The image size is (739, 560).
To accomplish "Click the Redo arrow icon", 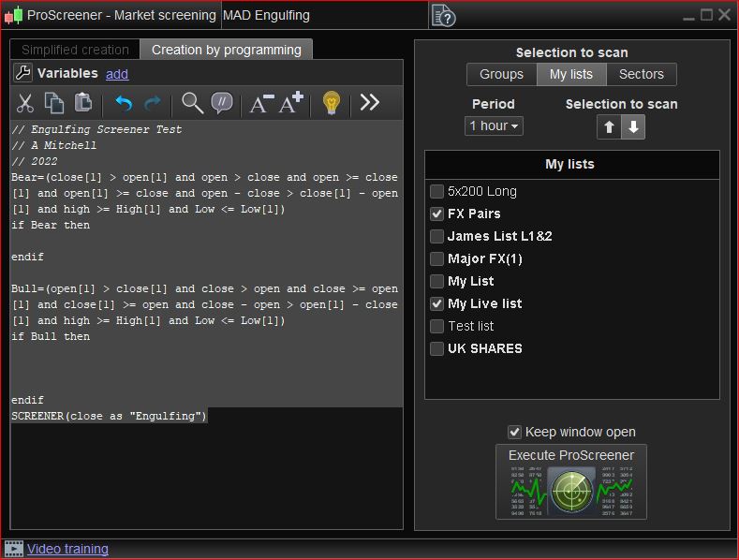I will tap(153, 103).
